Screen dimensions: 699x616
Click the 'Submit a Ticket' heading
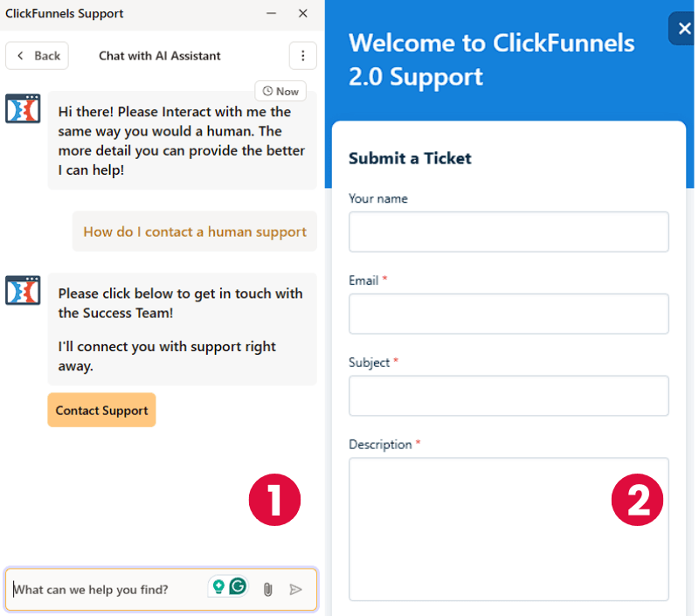click(x=410, y=158)
